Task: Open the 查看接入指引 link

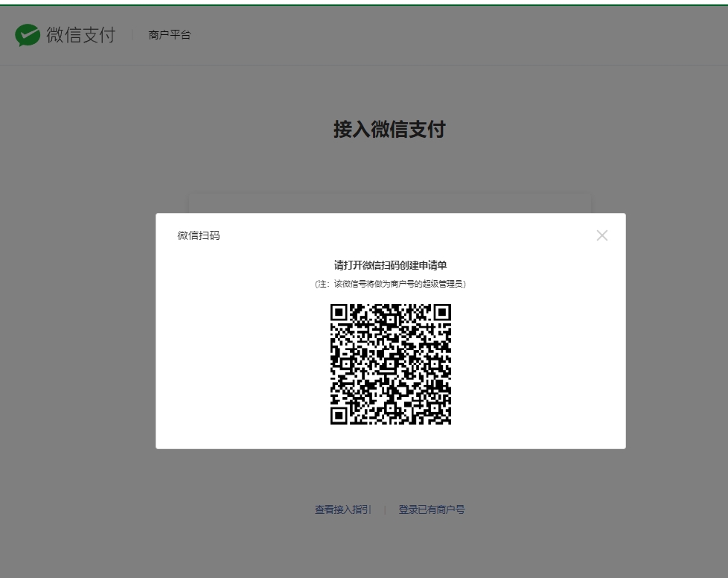Action: [343, 509]
